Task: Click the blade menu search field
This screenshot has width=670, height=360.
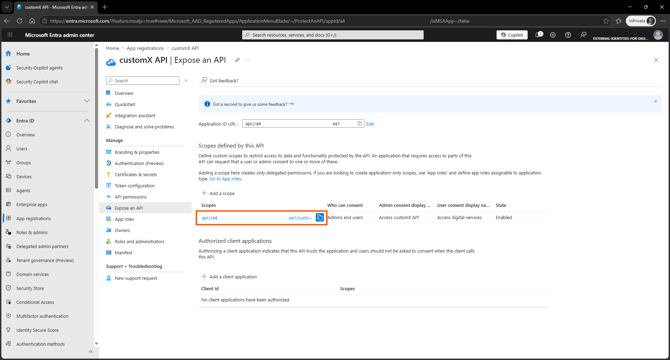Action: (143, 81)
